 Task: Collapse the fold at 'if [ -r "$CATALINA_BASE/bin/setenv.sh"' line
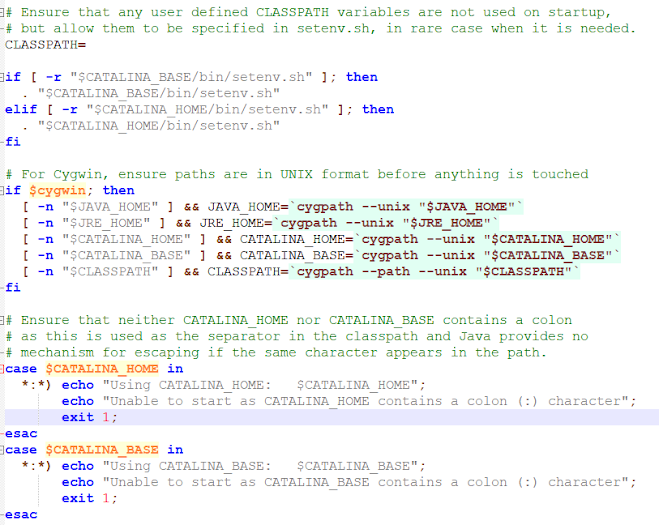tap(4, 77)
